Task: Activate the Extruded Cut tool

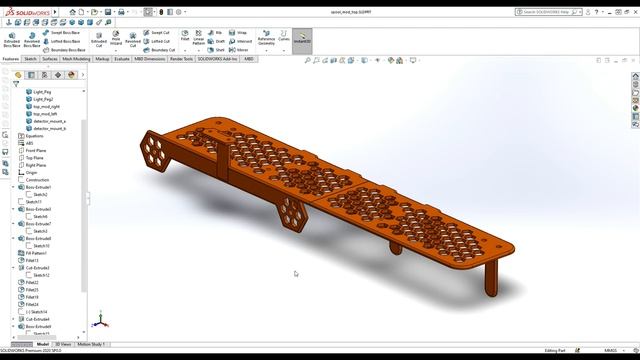Action: click(x=99, y=40)
